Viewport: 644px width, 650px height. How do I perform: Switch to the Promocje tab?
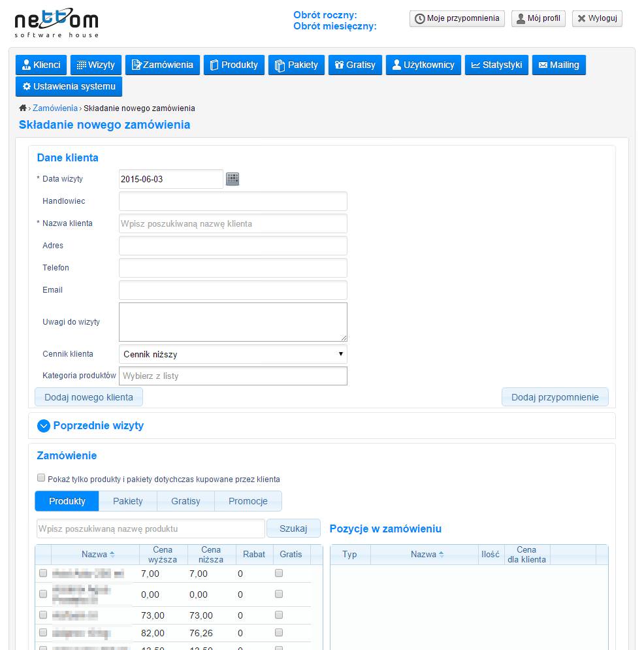click(248, 501)
